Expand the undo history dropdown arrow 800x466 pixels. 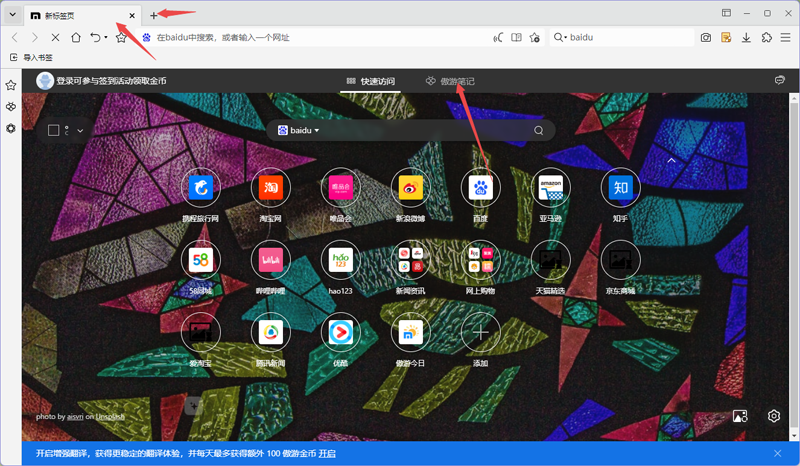click(x=106, y=37)
